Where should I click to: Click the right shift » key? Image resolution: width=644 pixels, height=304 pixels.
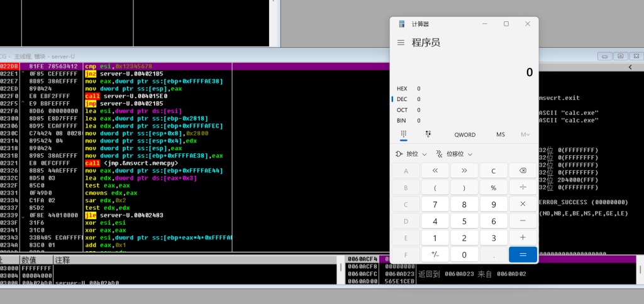tap(464, 171)
